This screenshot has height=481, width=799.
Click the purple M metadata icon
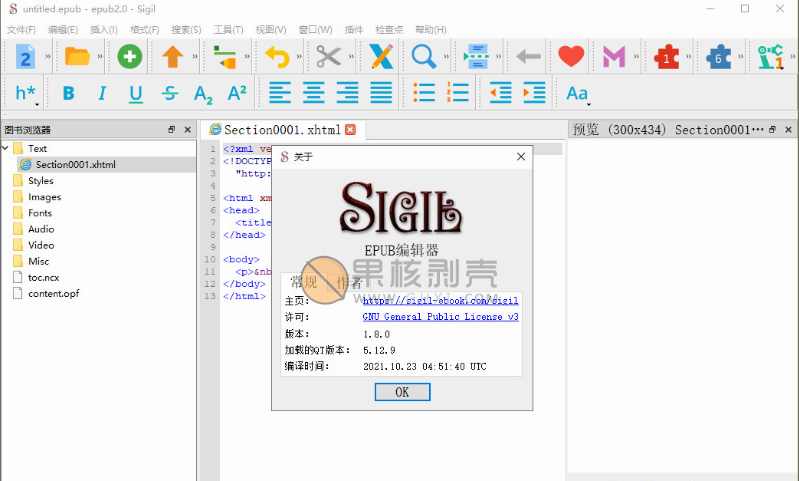click(614, 56)
